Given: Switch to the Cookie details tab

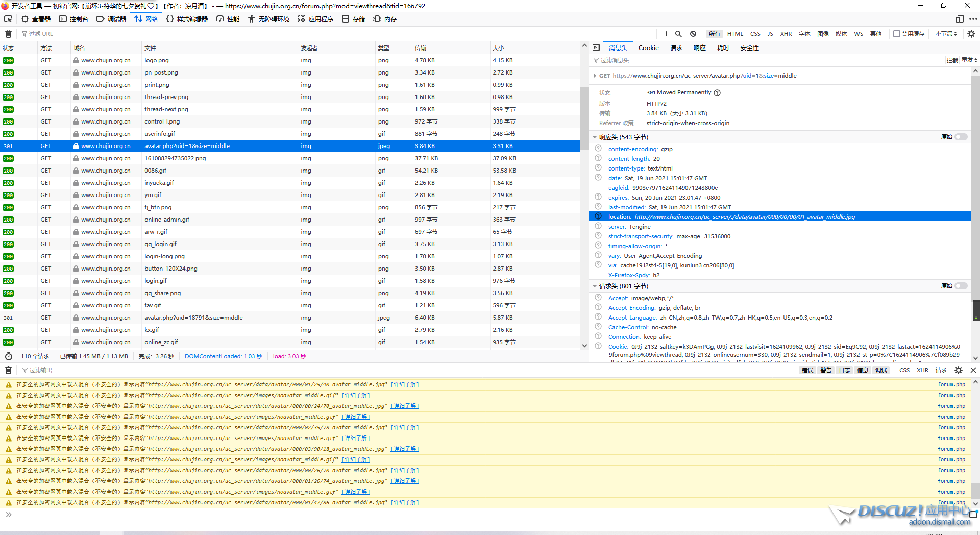Looking at the screenshot, I should coord(648,47).
